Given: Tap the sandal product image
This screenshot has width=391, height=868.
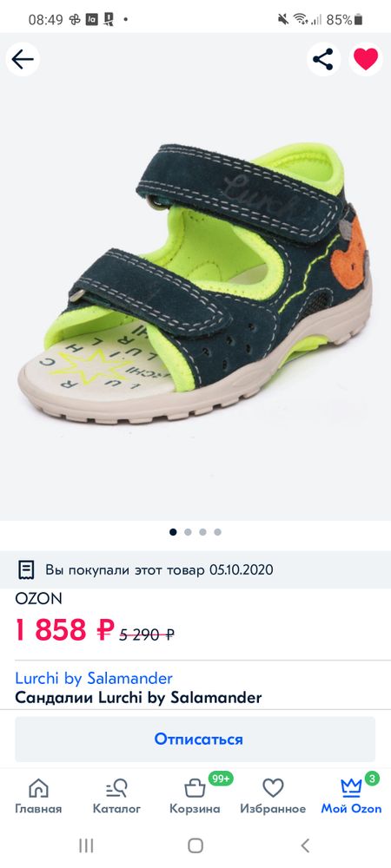Looking at the screenshot, I should (195, 282).
